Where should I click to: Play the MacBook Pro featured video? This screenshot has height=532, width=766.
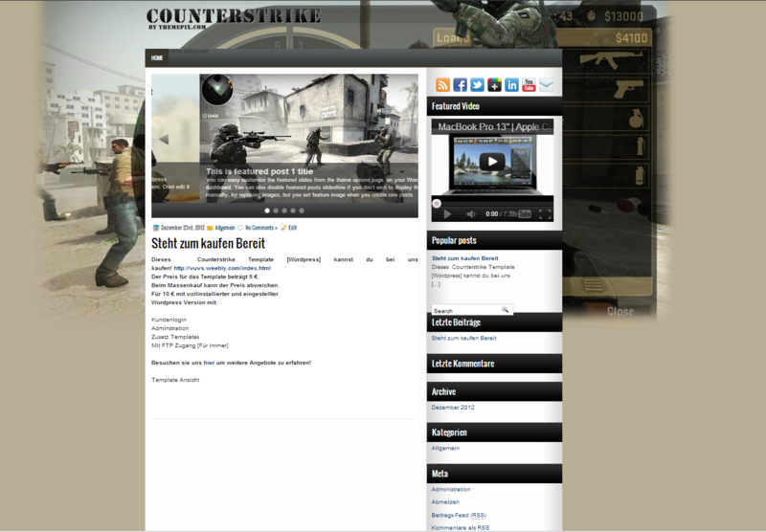(x=492, y=162)
